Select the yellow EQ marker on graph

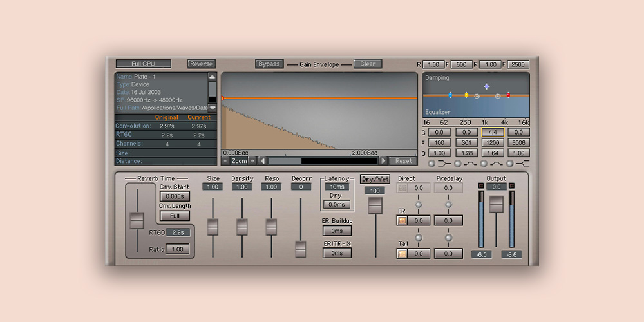point(466,95)
